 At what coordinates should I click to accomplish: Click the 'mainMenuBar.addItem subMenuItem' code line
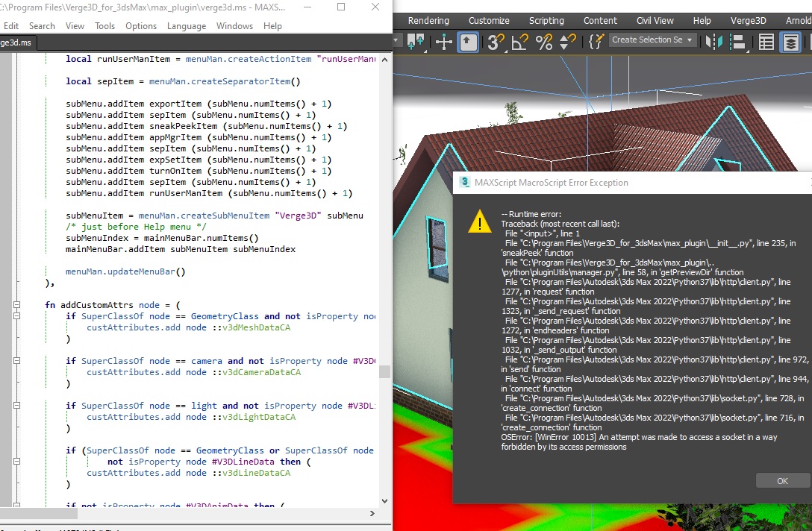point(180,249)
